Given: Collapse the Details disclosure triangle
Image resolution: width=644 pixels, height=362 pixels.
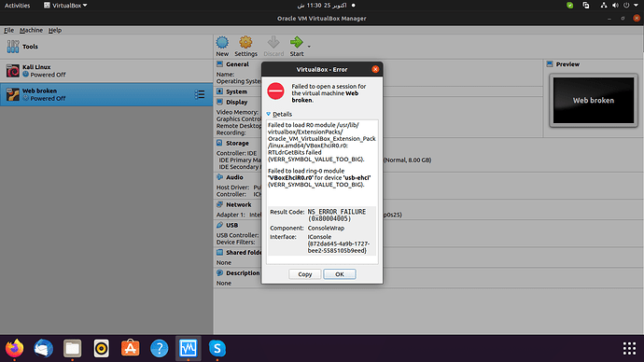Looking at the screenshot, I should (x=269, y=114).
